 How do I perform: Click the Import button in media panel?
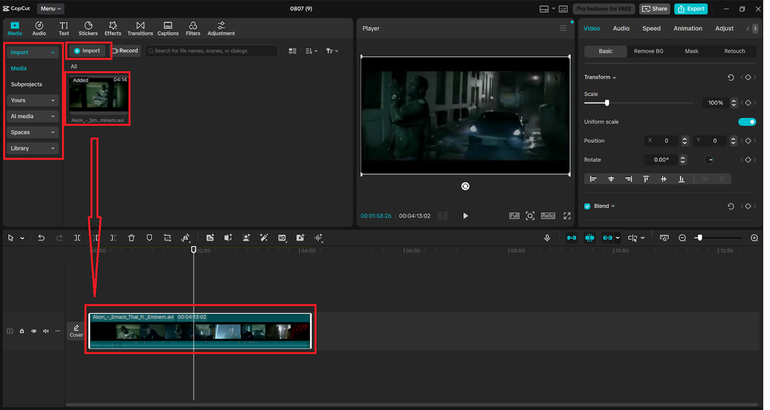[x=87, y=50]
